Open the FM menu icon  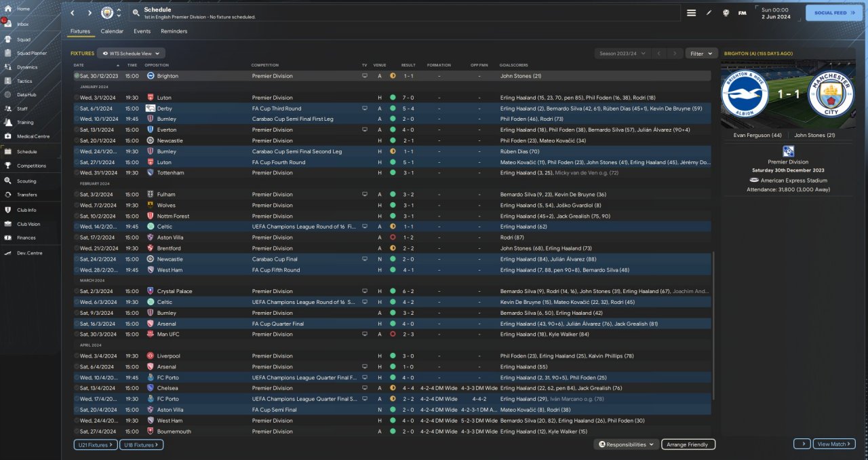click(x=742, y=13)
